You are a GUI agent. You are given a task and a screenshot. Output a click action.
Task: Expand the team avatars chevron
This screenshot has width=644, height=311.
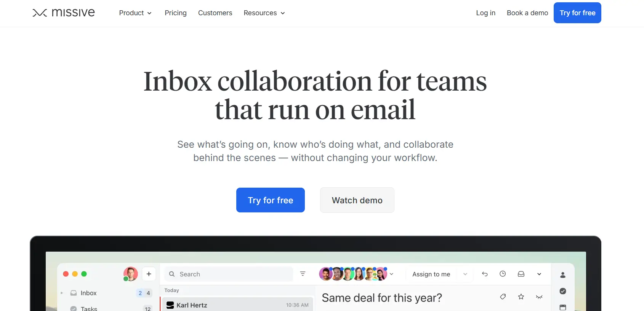(x=391, y=274)
